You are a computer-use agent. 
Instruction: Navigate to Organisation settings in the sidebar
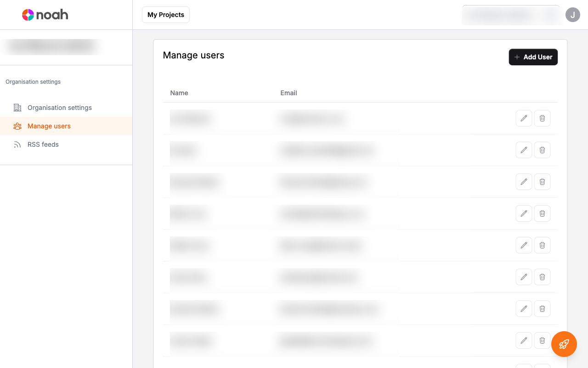pos(58,107)
